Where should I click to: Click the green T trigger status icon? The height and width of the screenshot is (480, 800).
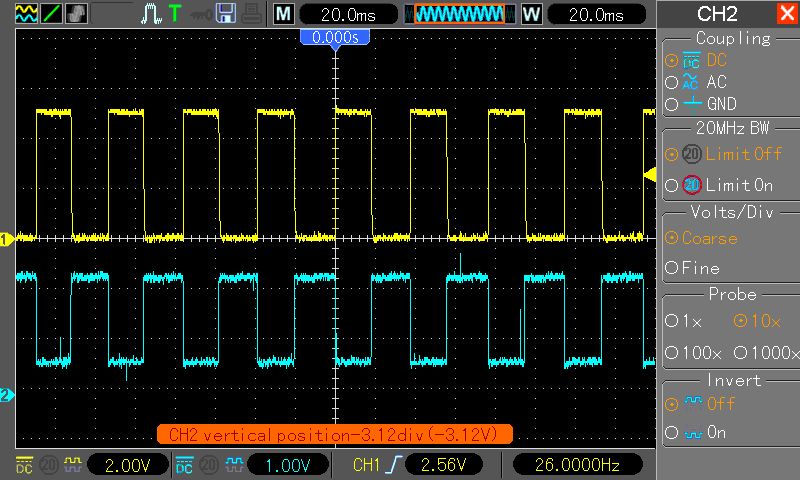(175, 14)
